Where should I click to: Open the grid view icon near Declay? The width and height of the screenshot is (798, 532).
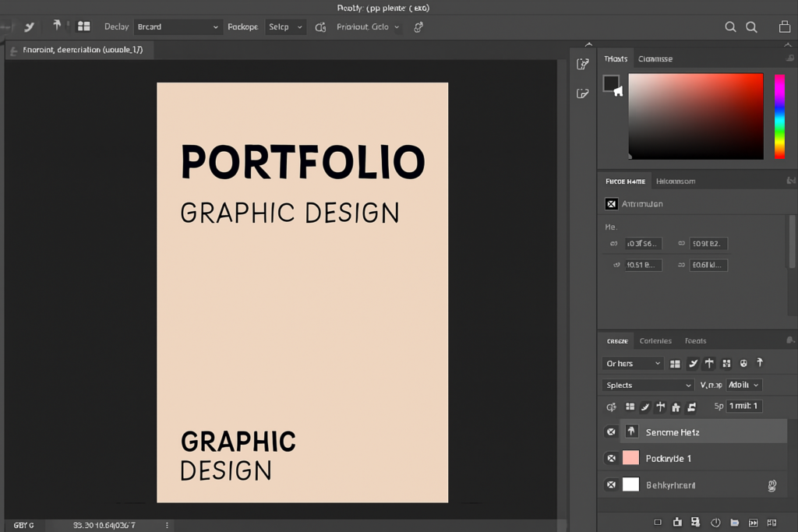(x=86, y=26)
